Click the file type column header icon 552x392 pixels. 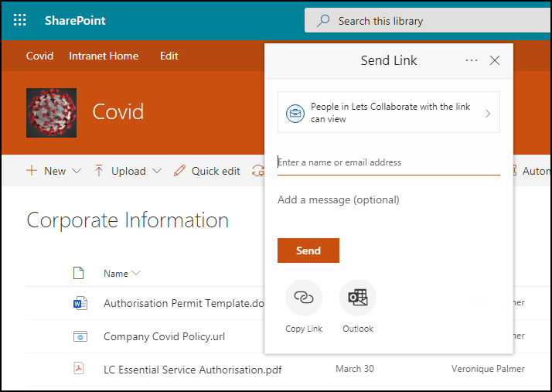78,273
